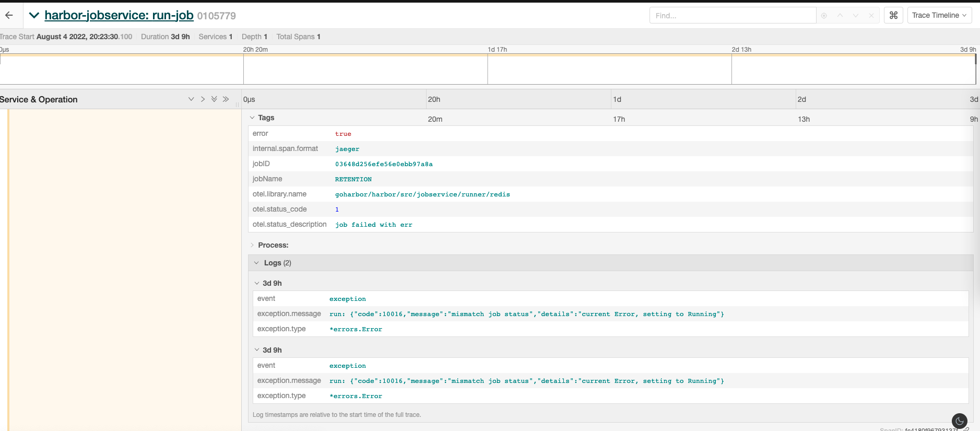Click the Find search input field
The width and height of the screenshot is (980, 431).
(x=733, y=16)
